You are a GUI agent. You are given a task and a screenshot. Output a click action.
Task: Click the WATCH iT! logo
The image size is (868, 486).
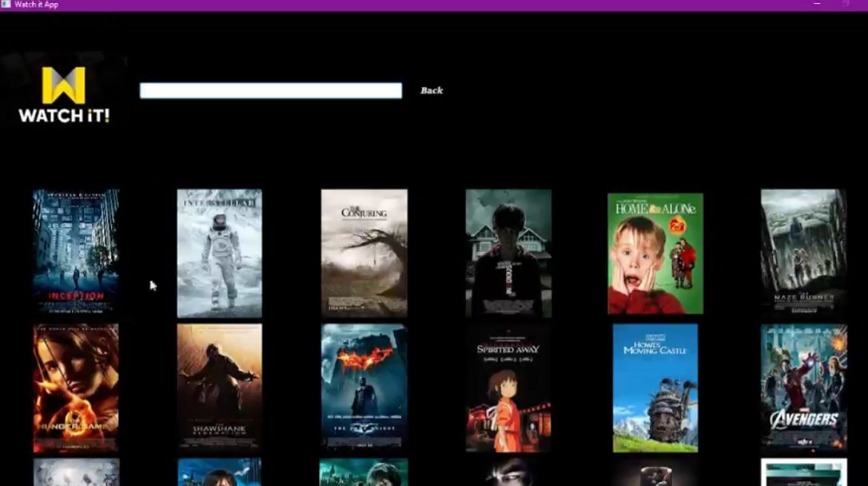tap(65, 93)
